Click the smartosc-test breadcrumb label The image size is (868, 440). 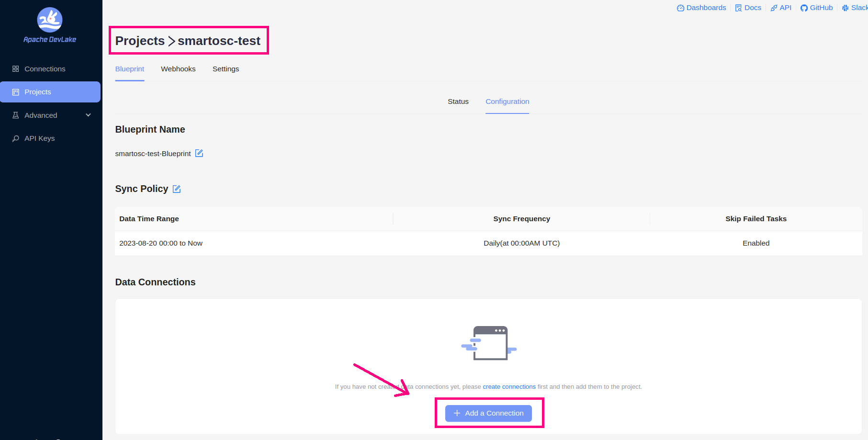[x=219, y=41]
